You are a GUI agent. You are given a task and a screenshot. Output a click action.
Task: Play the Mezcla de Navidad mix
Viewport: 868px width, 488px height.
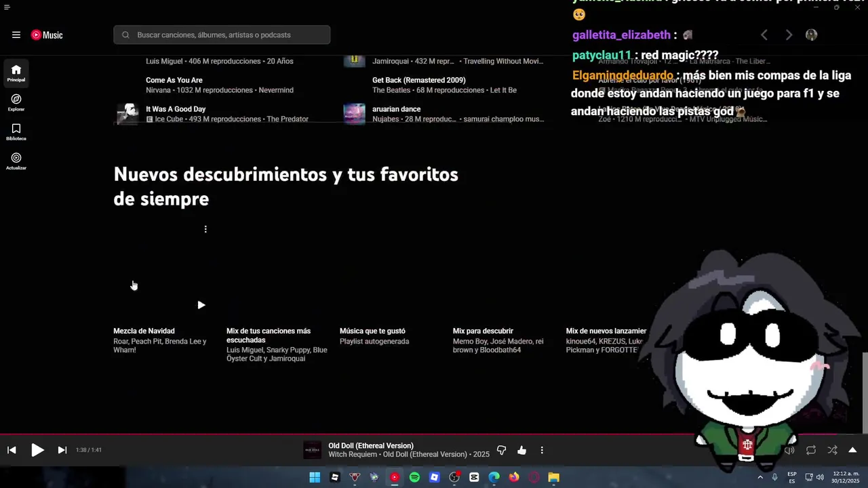[201, 305]
